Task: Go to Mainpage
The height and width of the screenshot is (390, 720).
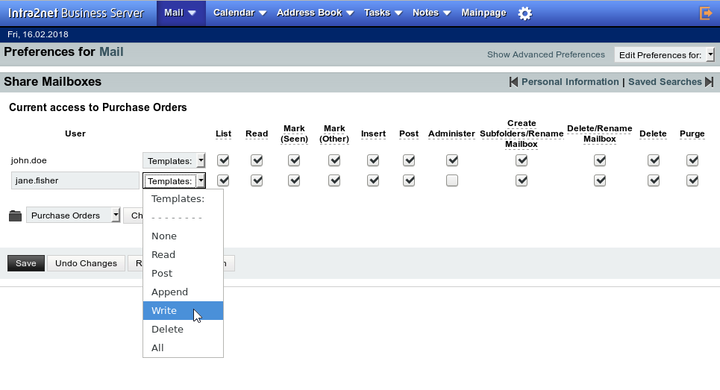Action: (484, 13)
